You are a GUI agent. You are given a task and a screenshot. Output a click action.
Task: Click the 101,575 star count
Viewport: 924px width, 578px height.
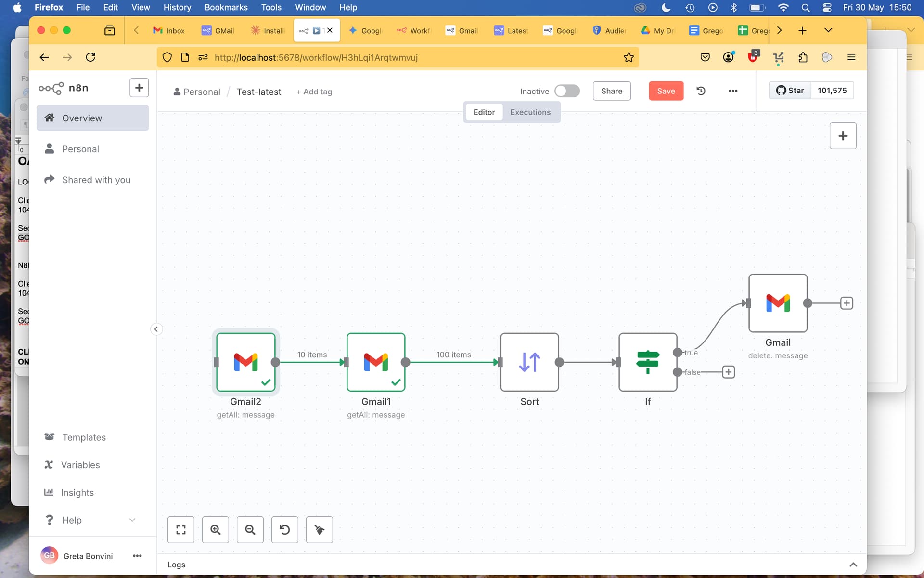pos(832,91)
